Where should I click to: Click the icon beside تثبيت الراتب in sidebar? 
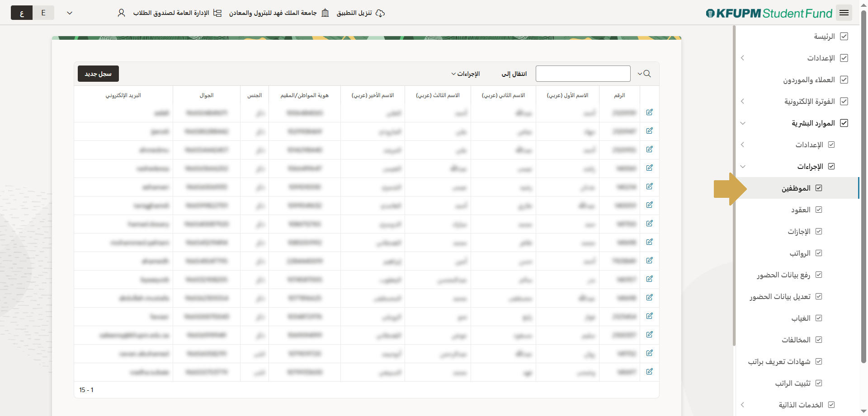pyautogui.click(x=819, y=383)
